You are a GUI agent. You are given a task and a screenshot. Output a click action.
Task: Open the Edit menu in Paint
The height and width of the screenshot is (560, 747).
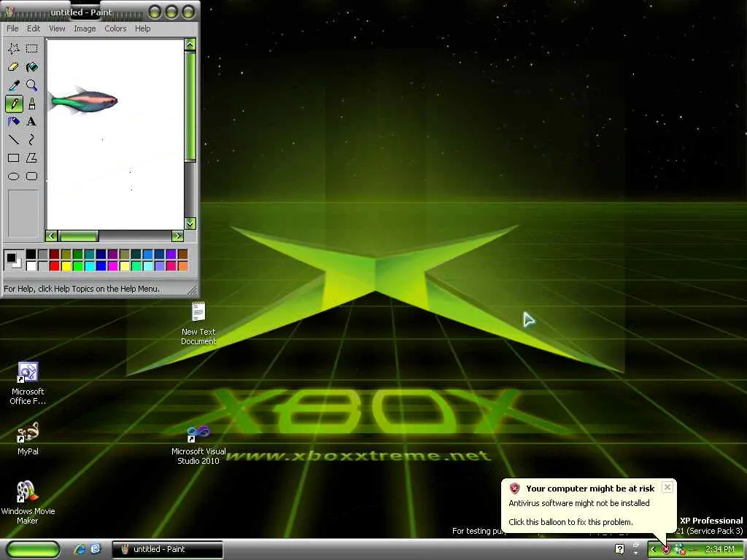34,28
